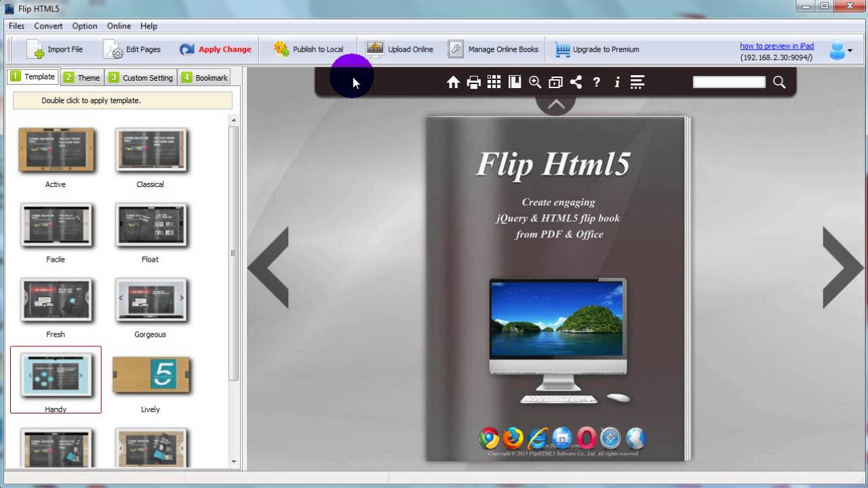Click the template list scroll-up arrow

234,120
